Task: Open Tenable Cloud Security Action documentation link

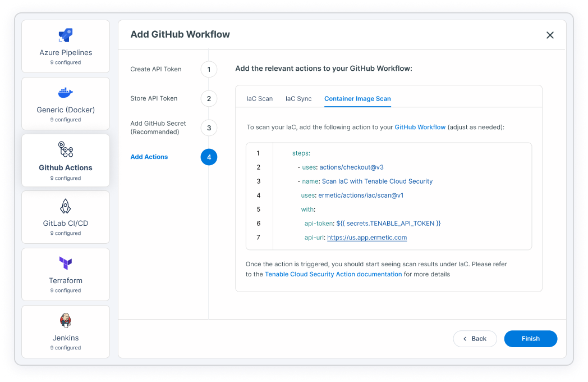Action: 333,274
